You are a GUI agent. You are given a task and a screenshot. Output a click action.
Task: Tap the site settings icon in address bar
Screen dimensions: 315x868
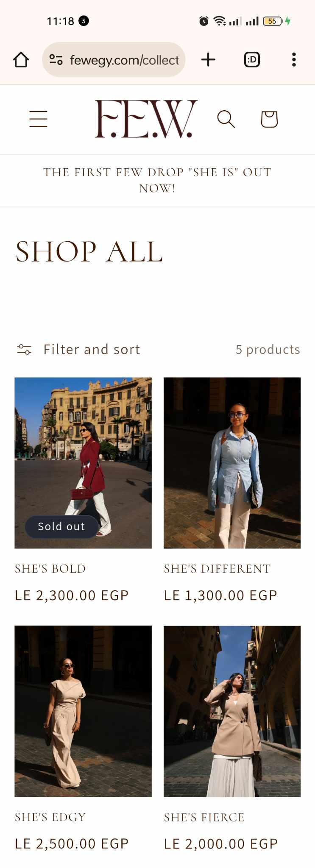click(x=56, y=60)
